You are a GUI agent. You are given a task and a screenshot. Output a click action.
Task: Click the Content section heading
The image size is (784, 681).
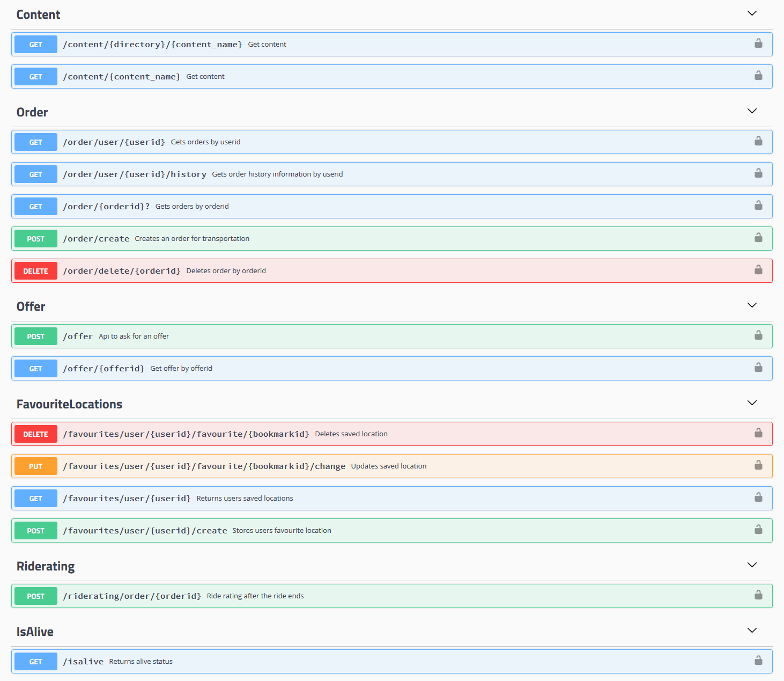point(38,14)
